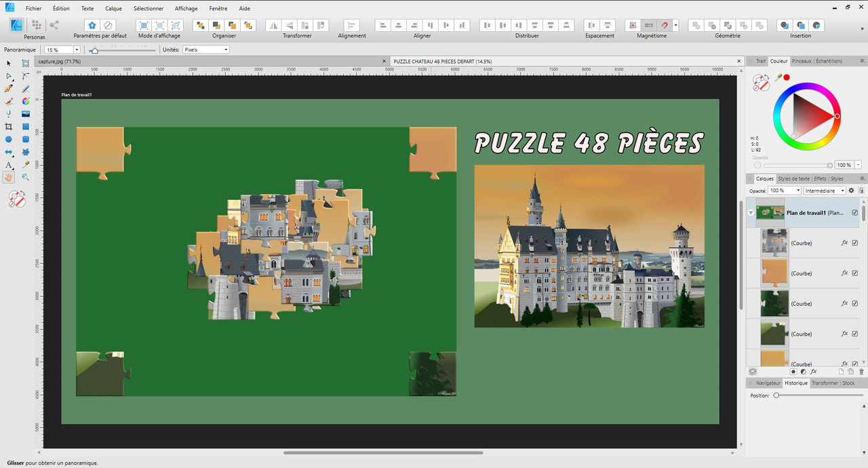Open the Magnétisme dropdown arrow
868x468 pixels.
point(675,25)
